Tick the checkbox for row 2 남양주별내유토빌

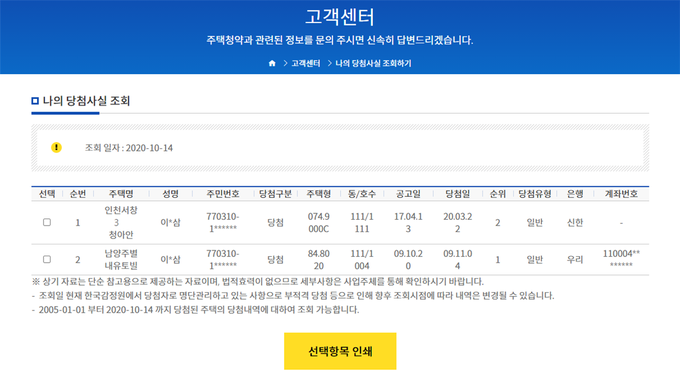pyautogui.click(x=47, y=259)
